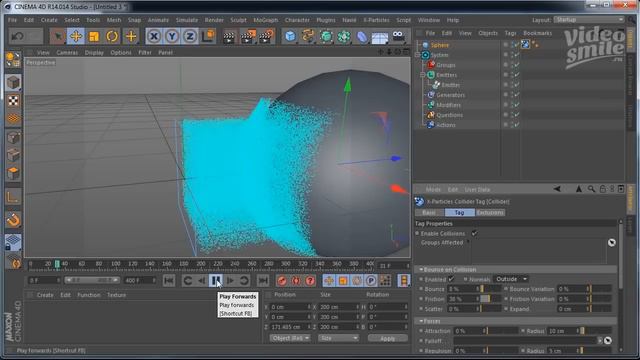Toggle Bounce Enabled checkbox
This screenshot has width=640, height=360.
451,279
